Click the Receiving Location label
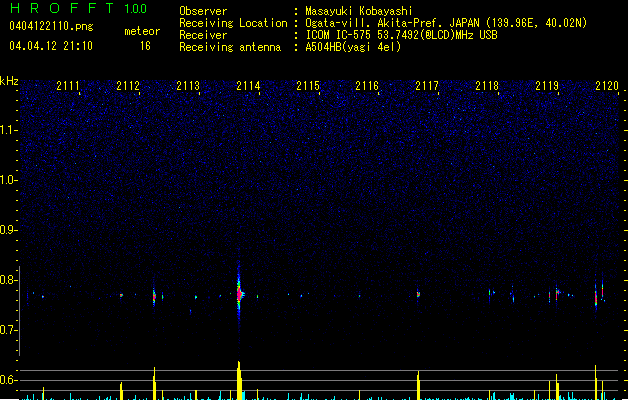Viewport: 629px width, 400px height. tap(233, 23)
